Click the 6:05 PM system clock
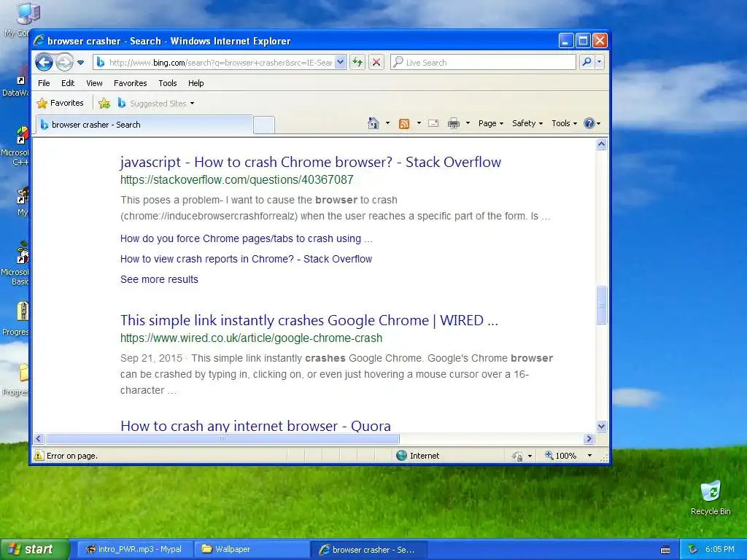Screen dimensions: 747x560 click(x=720, y=550)
